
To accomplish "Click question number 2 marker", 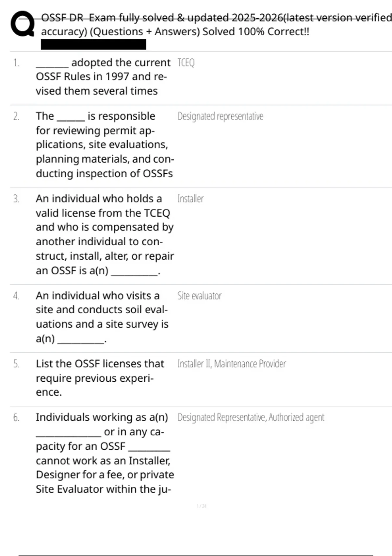I will (x=16, y=116).
